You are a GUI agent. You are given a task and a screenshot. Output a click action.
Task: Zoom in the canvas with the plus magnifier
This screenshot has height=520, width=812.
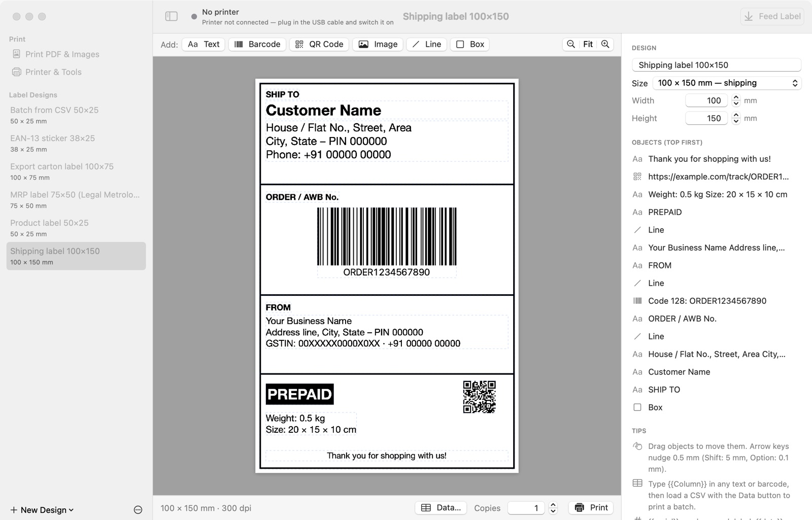click(605, 44)
